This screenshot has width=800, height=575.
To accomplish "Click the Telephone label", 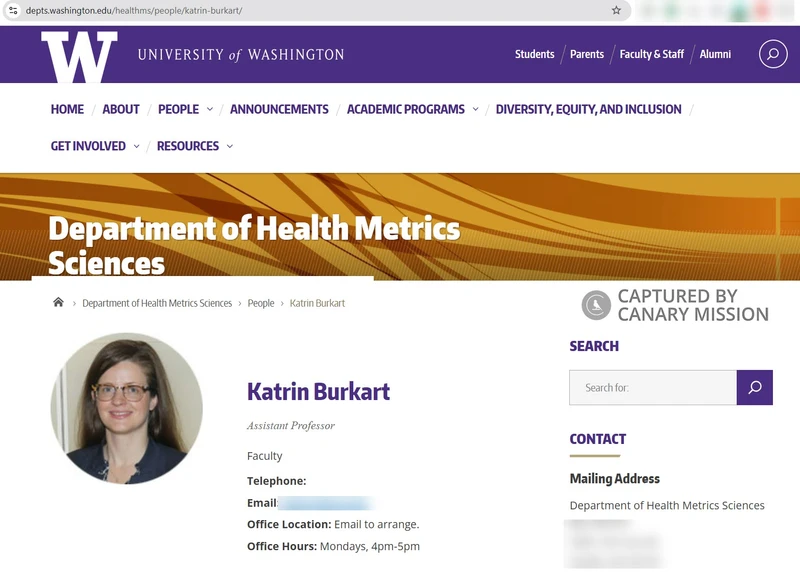I will pos(277,481).
